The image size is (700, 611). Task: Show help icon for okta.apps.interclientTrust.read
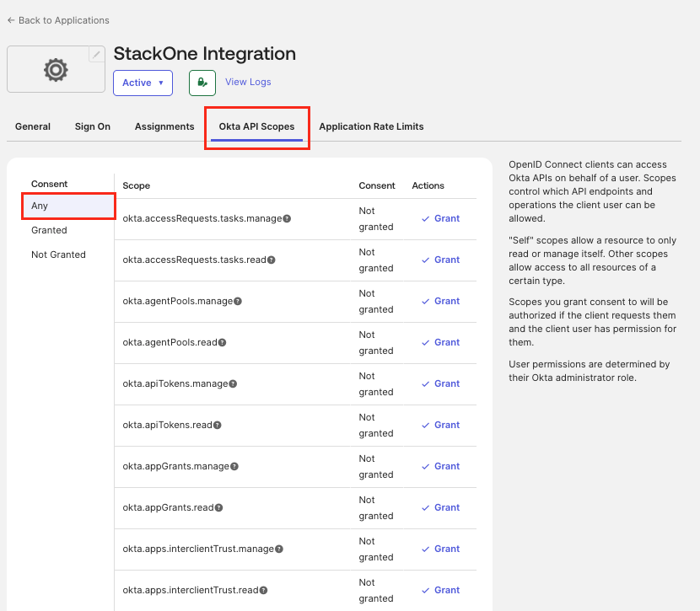tap(263, 590)
